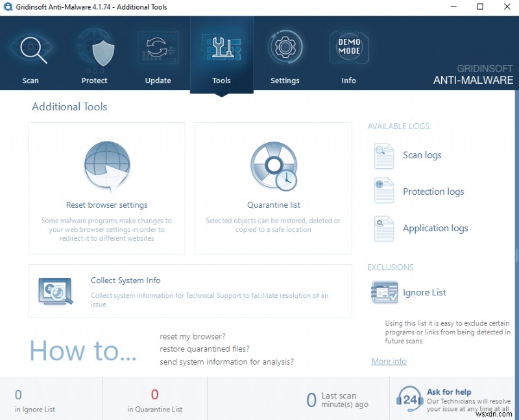Click the 24 headset support icon
The height and width of the screenshot is (420, 519).
pos(410,399)
